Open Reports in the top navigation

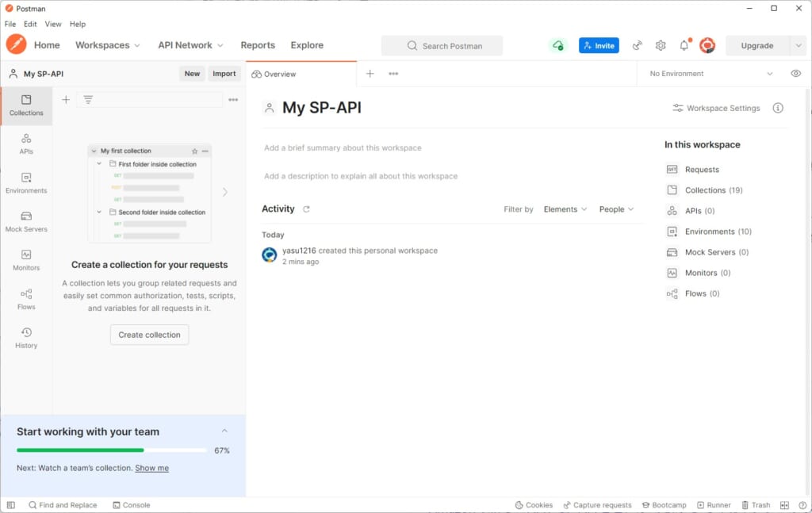click(x=258, y=45)
